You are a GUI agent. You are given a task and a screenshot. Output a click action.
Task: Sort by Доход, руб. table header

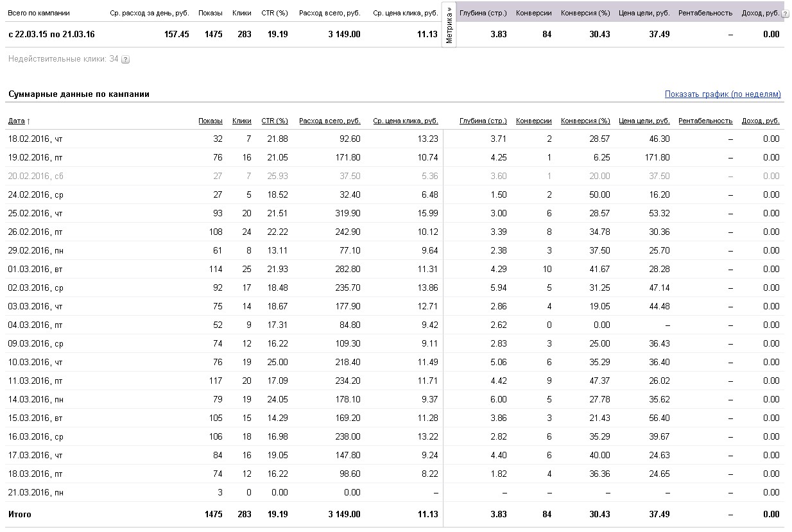761,121
